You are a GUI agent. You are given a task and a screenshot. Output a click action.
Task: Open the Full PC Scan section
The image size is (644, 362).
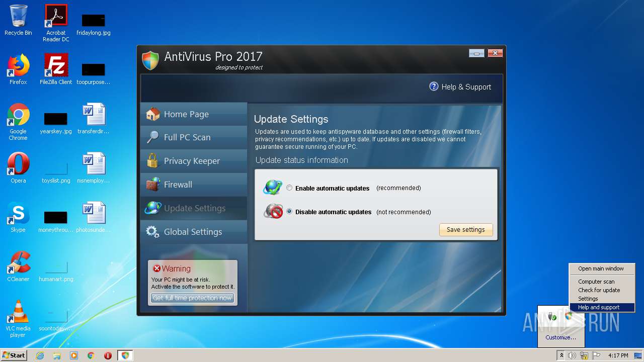pos(194,137)
